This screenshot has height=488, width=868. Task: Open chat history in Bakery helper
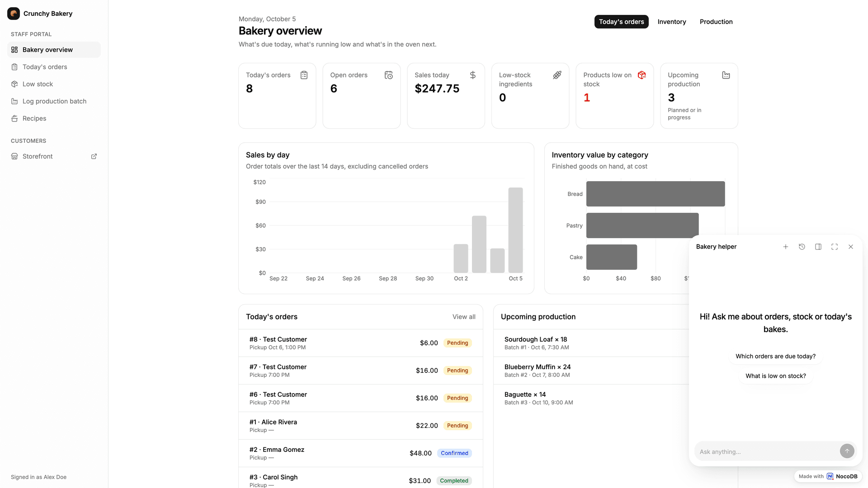[802, 247]
